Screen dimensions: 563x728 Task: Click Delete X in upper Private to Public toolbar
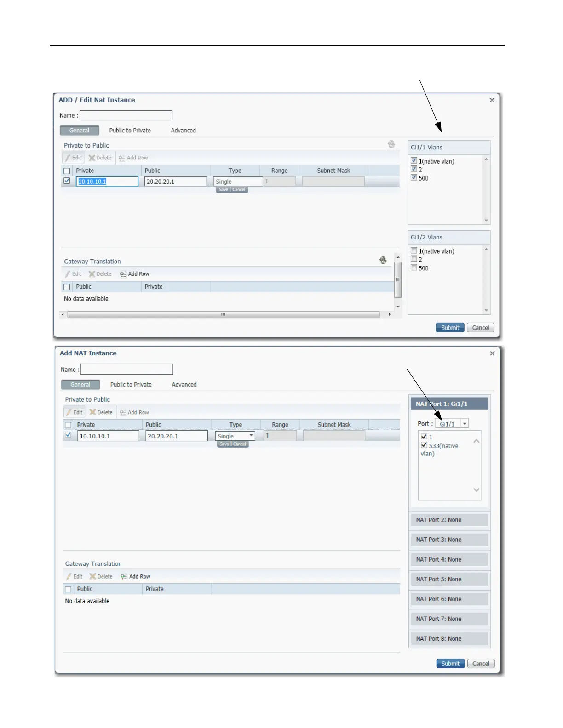tap(100, 158)
